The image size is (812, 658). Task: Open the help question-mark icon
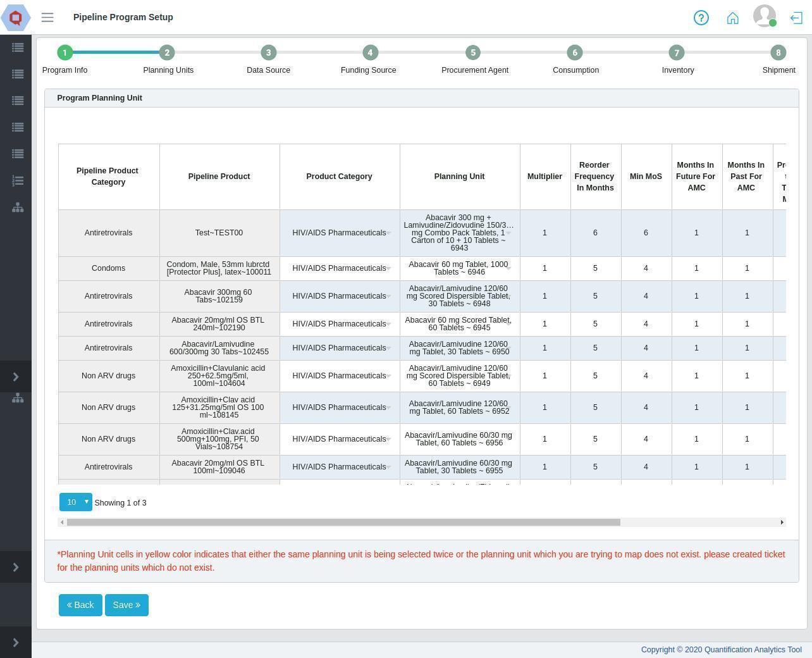tap(701, 18)
